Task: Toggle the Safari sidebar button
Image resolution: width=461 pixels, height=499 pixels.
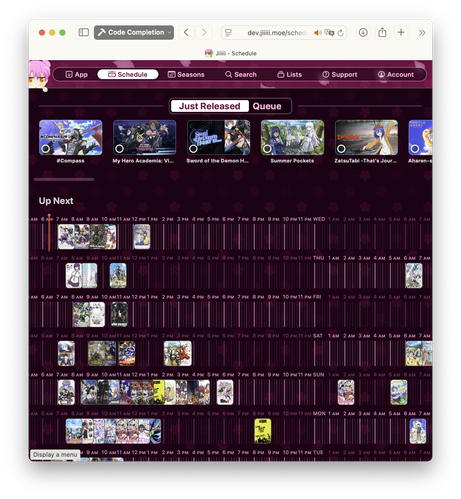Action: 83,32
